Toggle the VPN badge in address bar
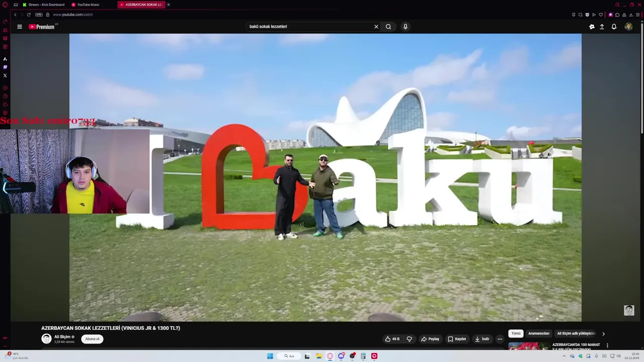The height and width of the screenshot is (362, 644). pyautogui.click(x=39, y=15)
